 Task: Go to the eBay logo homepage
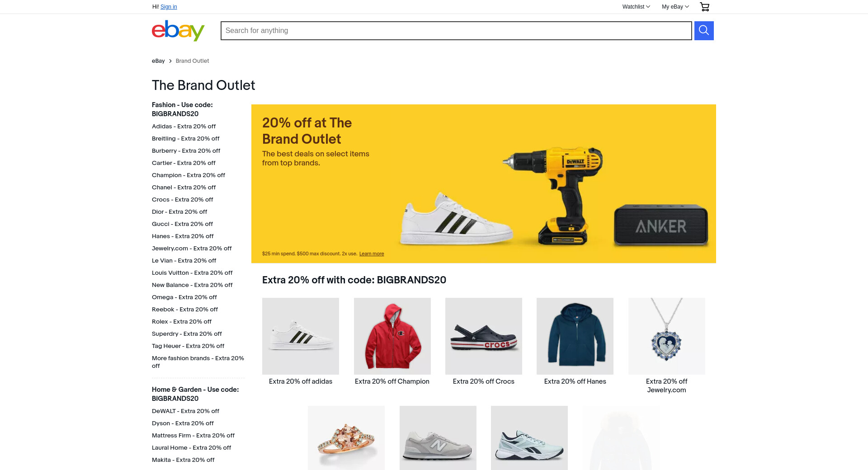tap(178, 30)
